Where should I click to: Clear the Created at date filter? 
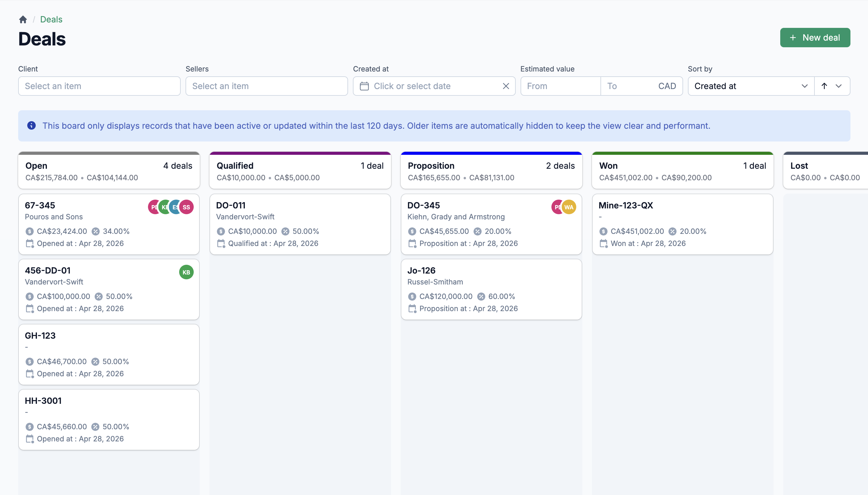pyautogui.click(x=506, y=86)
